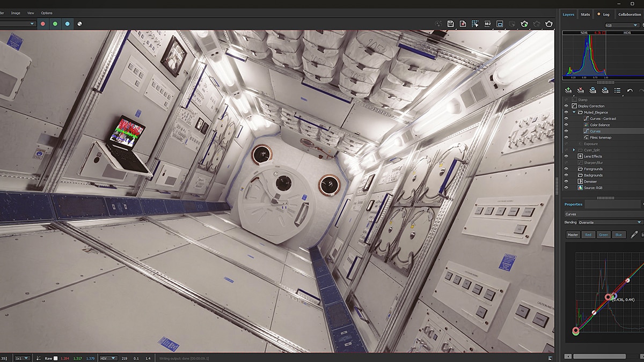Select the Denoiser layer
The height and width of the screenshot is (362, 644).
tap(590, 181)
